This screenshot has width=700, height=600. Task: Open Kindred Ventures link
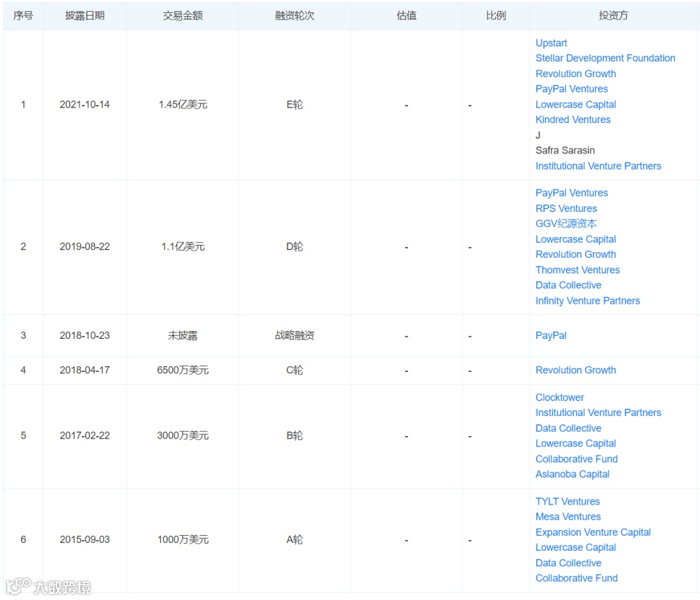coord(573,120)
